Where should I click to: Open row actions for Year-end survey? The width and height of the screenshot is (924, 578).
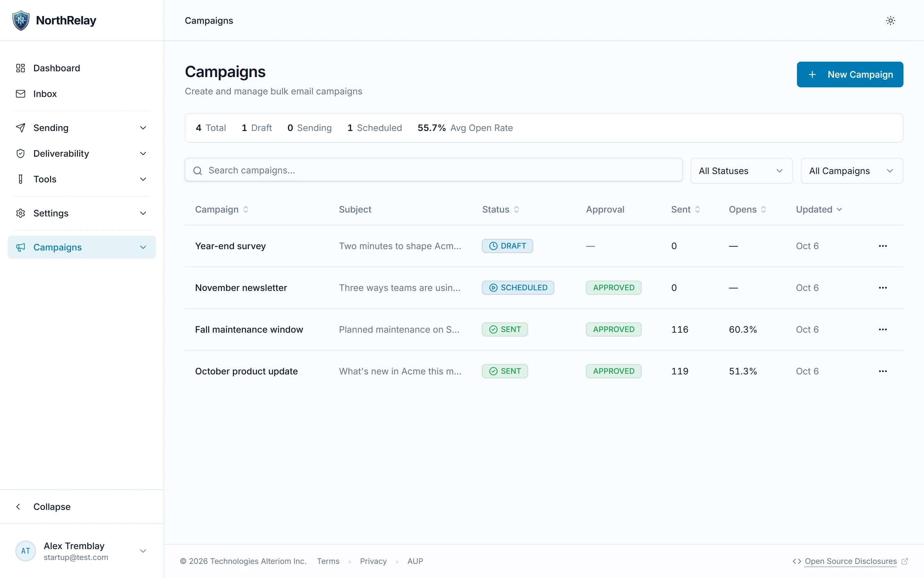[883, 246]
